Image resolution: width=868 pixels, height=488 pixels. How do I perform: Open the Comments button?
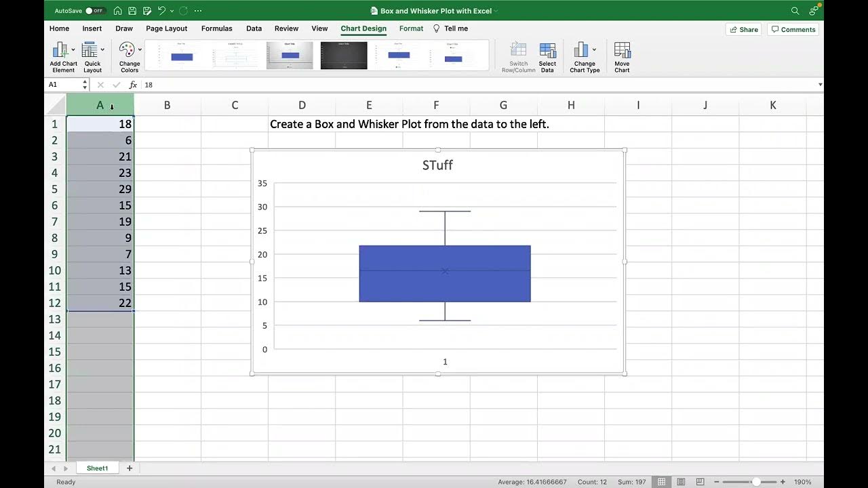click(x=793, y=29)
